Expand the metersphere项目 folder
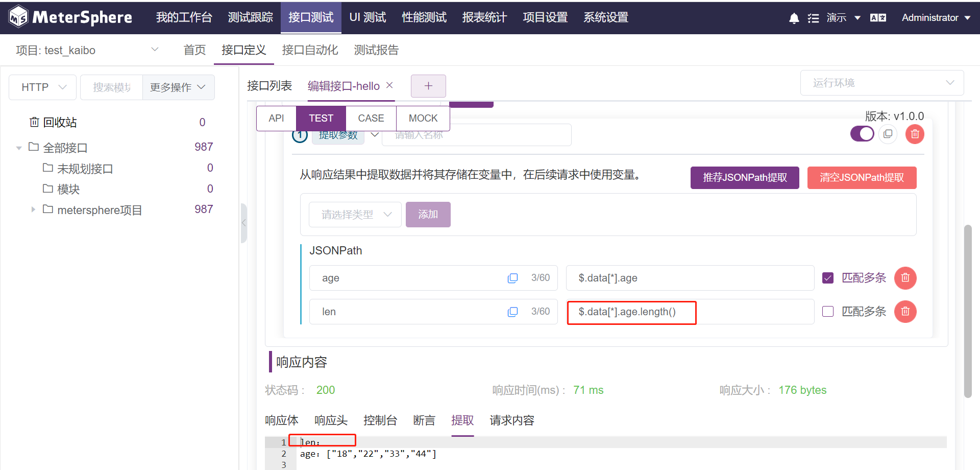 click(33, 209)
